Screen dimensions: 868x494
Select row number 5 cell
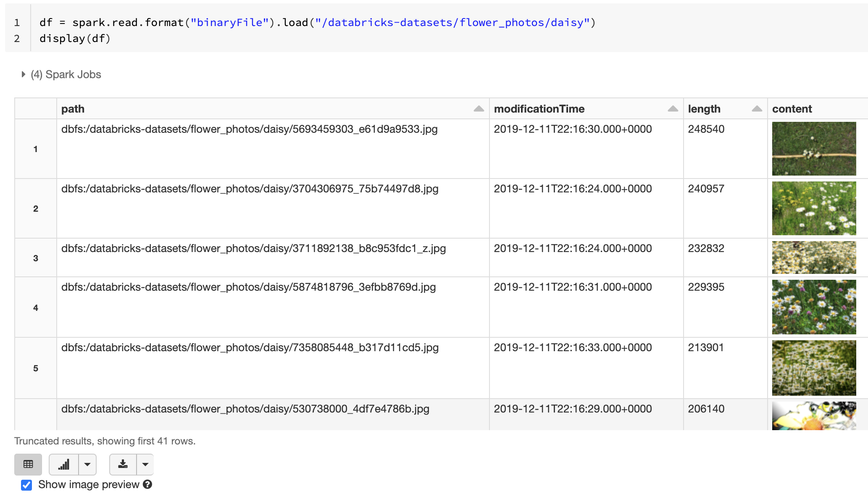coord(36,368)
